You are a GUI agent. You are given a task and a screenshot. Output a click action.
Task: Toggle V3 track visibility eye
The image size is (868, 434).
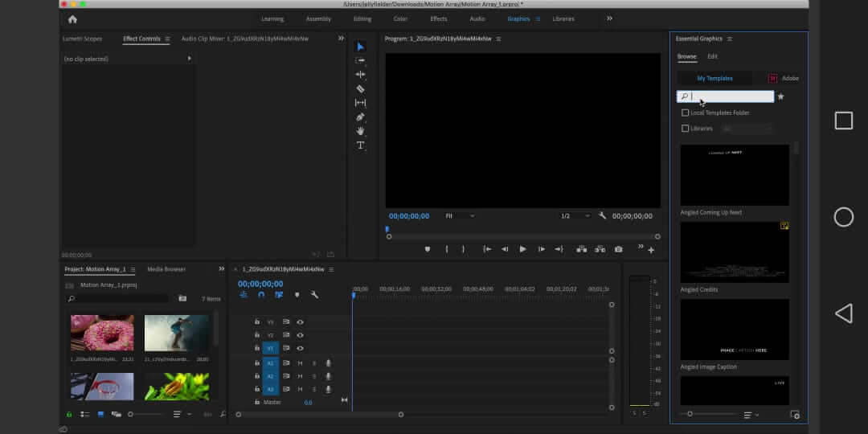pyautogui.click(x=300, y=321)
